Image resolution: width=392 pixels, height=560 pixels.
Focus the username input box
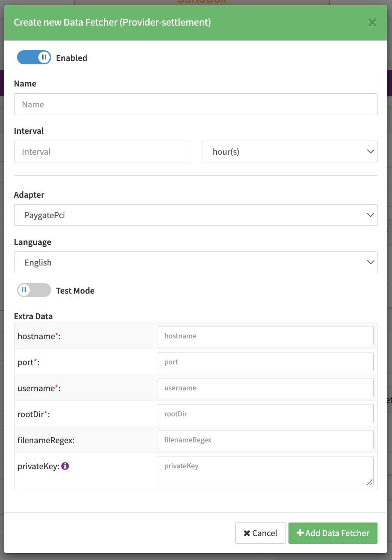tap(265, 388)
